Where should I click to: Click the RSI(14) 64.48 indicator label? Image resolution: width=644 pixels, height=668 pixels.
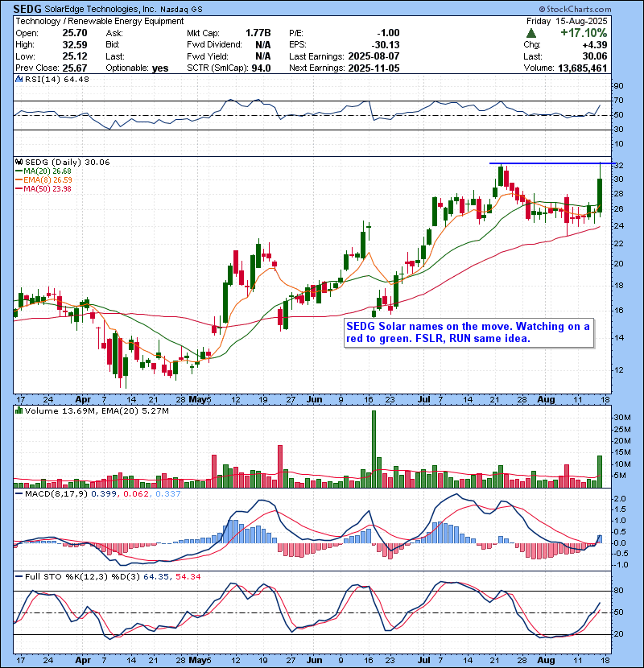[56, 79]
